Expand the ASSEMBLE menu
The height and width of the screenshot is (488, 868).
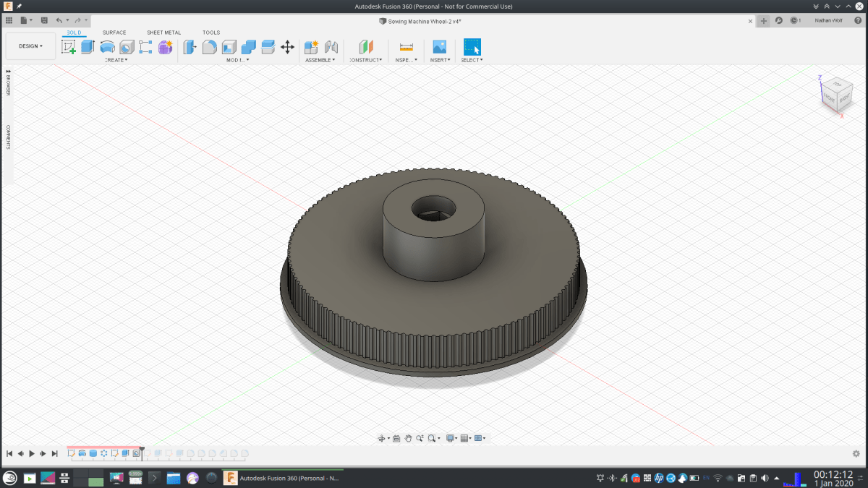[x=320, y=60]
